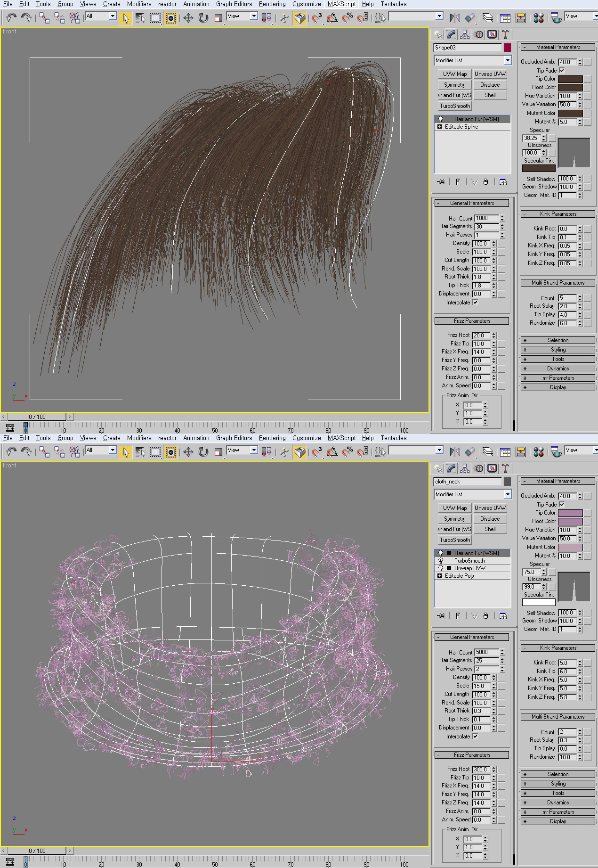598x868 pixels.
Task: Open Modifier List dropdown in lower panel
Action: tap(507, 494)
